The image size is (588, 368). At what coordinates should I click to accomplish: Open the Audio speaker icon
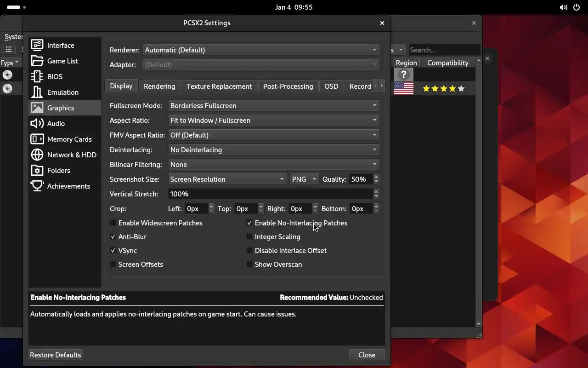(x=37, y=123)
